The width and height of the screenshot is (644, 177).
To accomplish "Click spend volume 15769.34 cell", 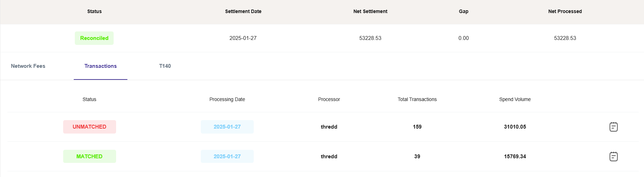I will coord(515,157).
